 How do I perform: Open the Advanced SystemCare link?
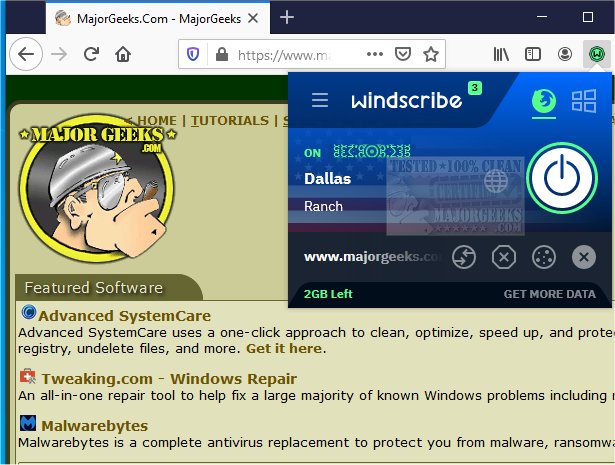coord(124,316)
